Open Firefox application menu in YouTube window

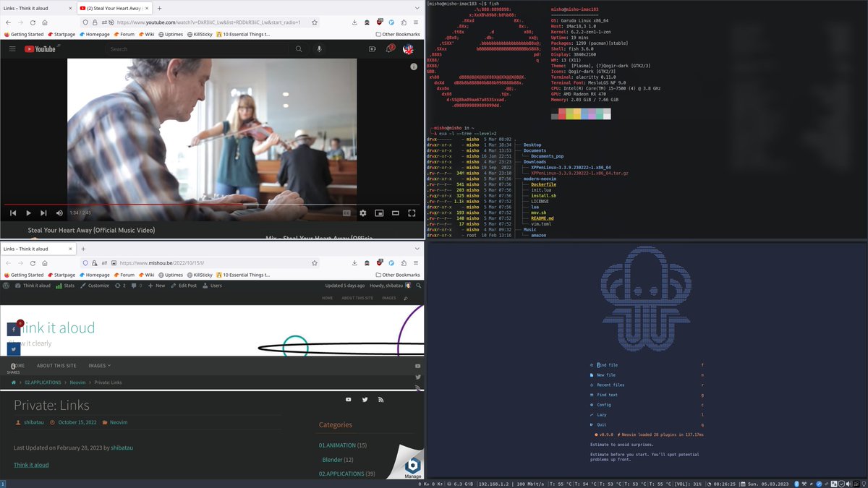pyautogui.click(x=416, y=22)
